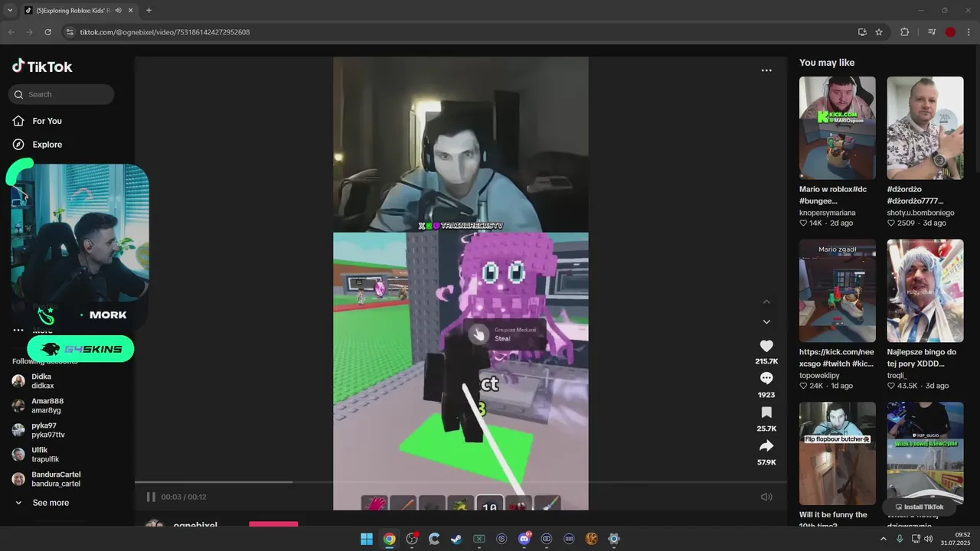This screenshot has width=980, height=551.
Task: Reload the page
Action: pos(48,32)
